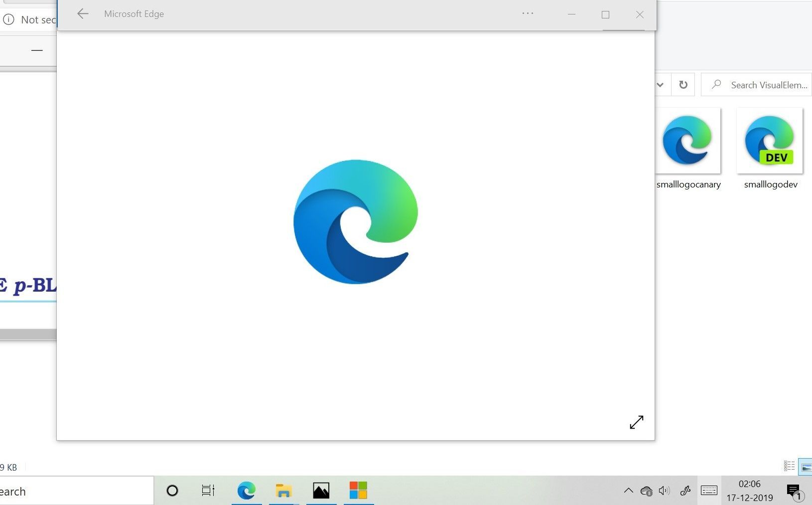Switch to Details view in the status bar
Image resolution: width=812 pixels, height=505 pixels.
coord(790,466)
